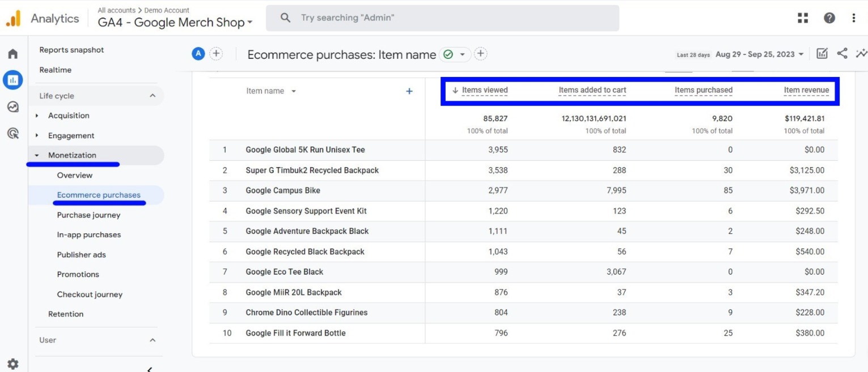The image size is (868, 372).
Task: Sort by the Items purchased column
Action: click(x=704, y=90)
